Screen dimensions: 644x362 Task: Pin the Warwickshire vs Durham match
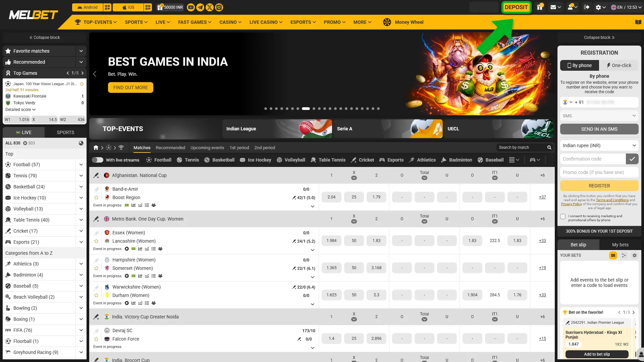tap(97, 287)
